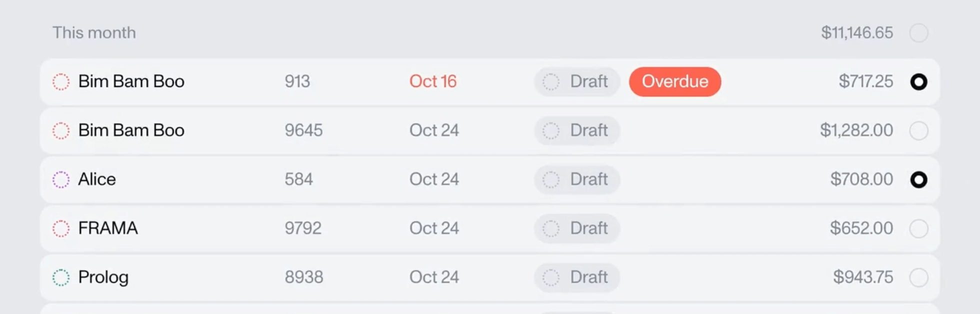Select the FRAMA invoice for $652.00

(x=918, y=228)
